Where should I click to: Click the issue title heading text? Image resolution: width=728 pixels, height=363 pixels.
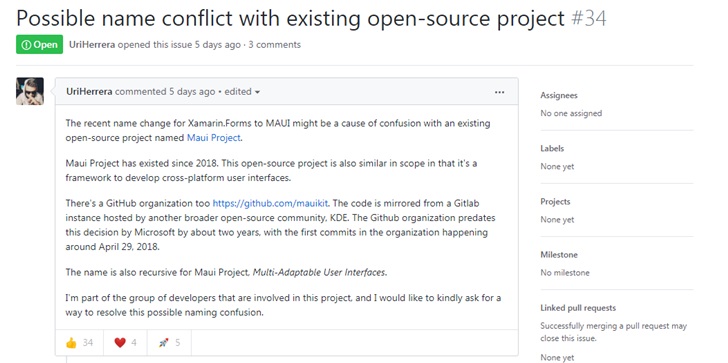[x=290, y=19]
